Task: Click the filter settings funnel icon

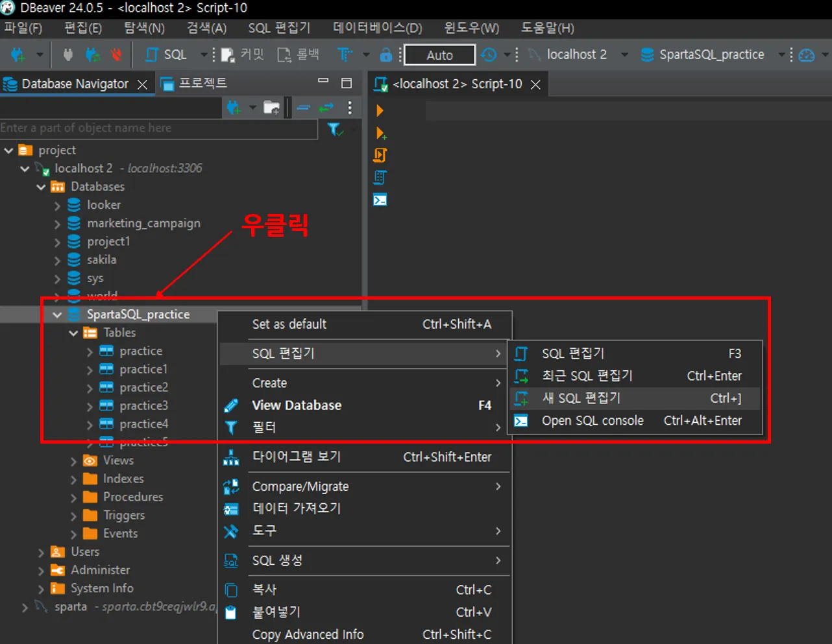Action: (x=334, y=129)
